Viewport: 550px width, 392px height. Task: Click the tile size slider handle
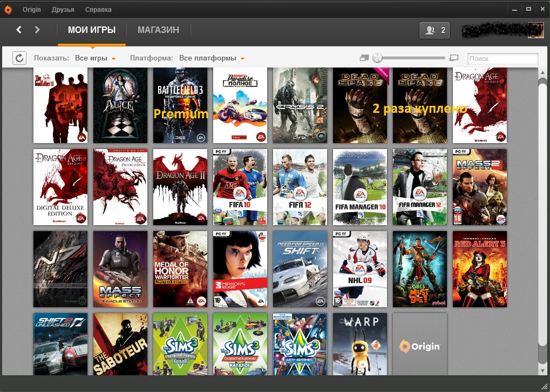pyautogui.click(x=377, y=58)
